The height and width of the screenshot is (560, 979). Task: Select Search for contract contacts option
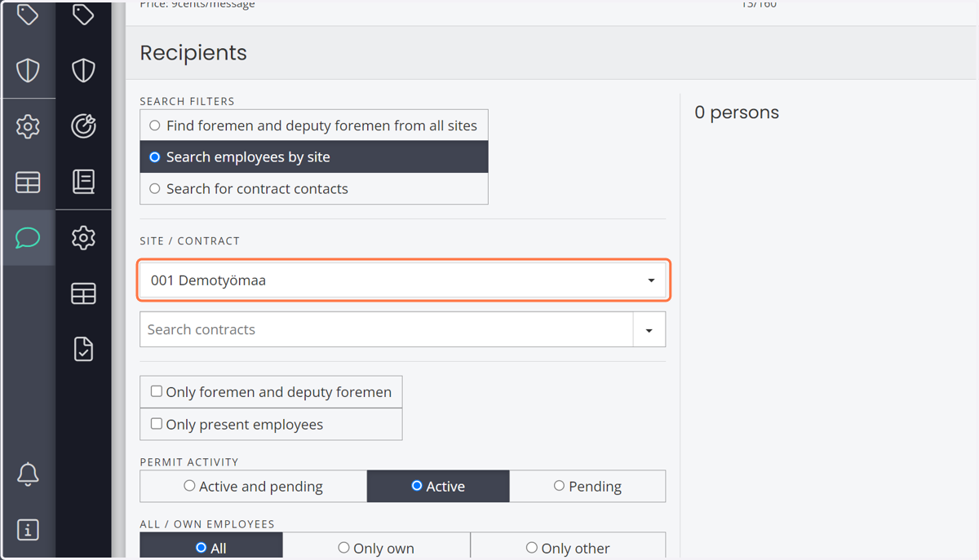pyautogui.click(x=314, y=188)
